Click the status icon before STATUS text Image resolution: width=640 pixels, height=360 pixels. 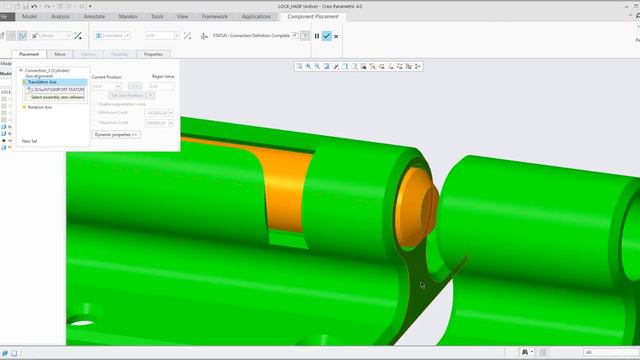pyautogui.click(x=204, y=36)
